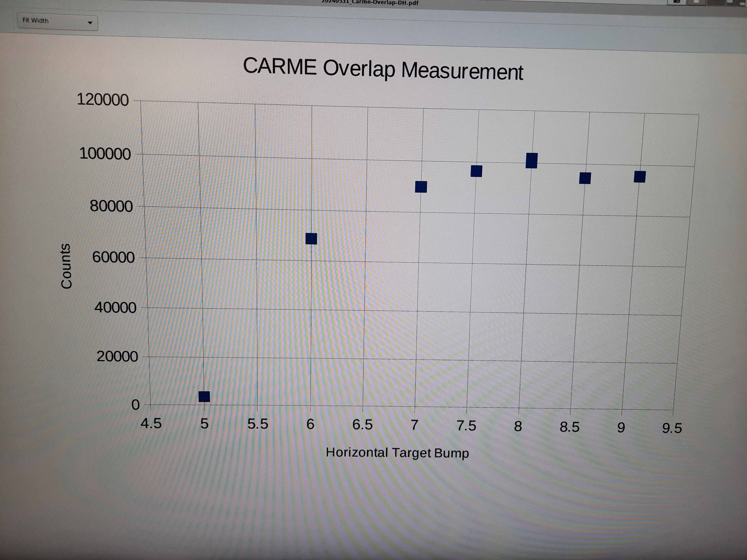Click the data point at bump 5
Viewport: 747px width, 560px height.
coord(204,396)
